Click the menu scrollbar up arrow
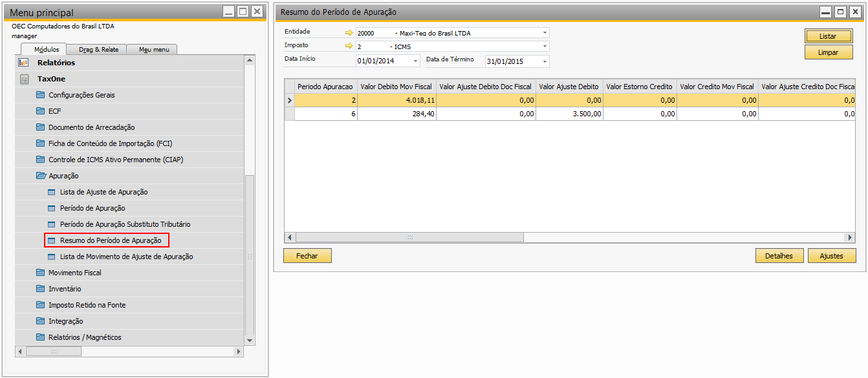The height and width of the screenshot is (378, 868). (250, 60)
